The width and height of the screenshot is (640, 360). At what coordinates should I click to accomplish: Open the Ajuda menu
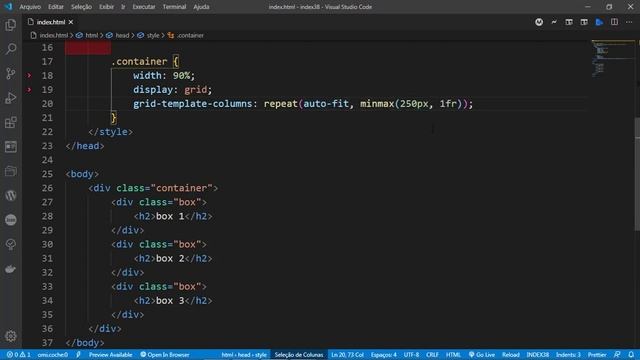tap(201, 7)
